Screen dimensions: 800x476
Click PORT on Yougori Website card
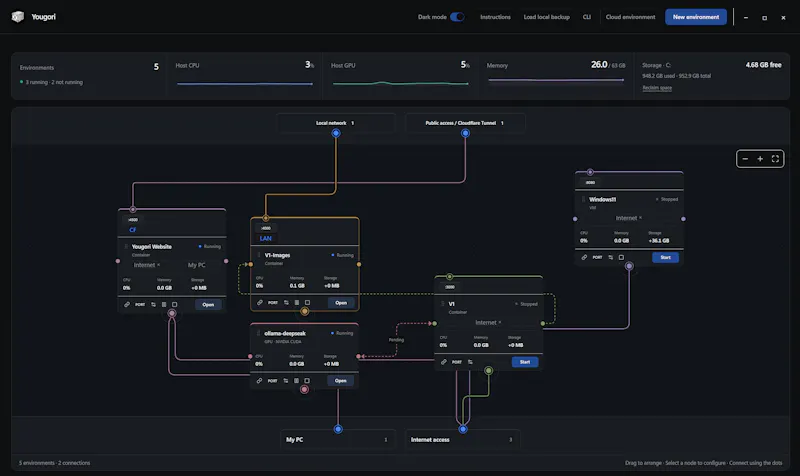click(140, 305)
